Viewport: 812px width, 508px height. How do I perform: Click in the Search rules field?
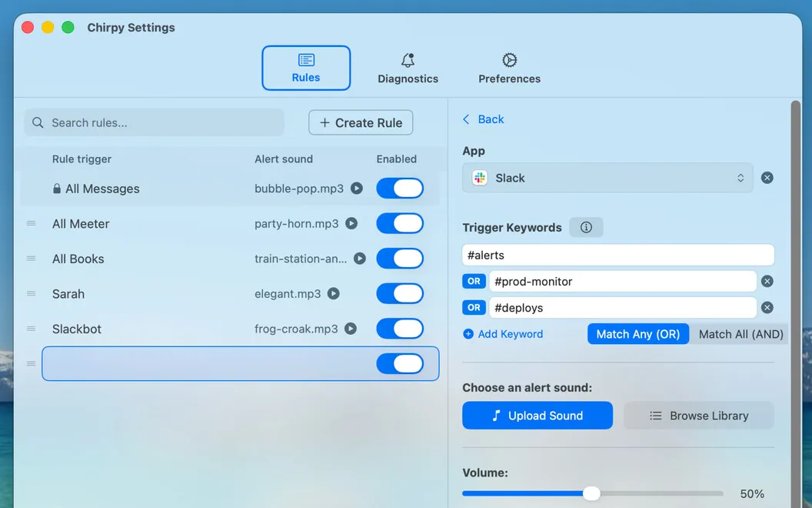pyautogui.click(x=155, y=122)
